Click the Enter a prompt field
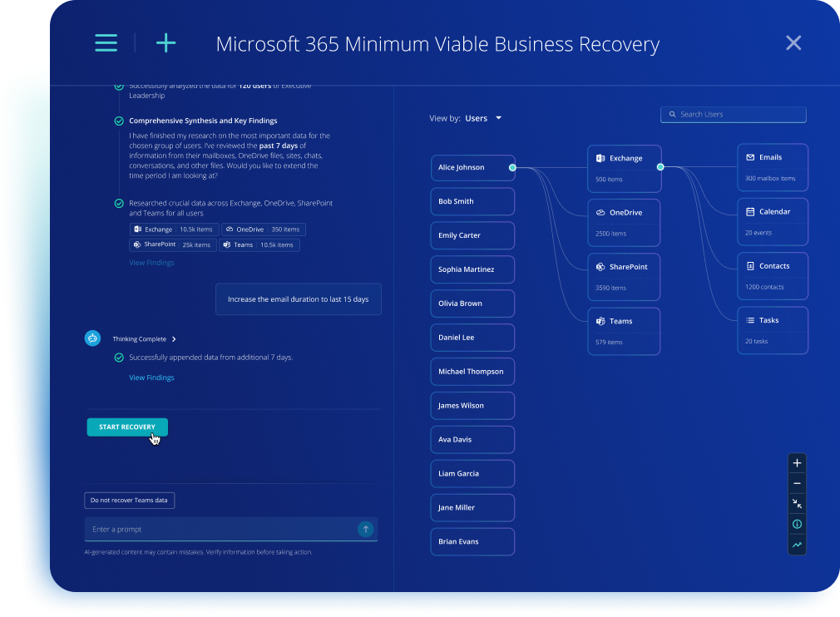Image resolution: width=840 pixels, height=617 pixels. [208, 529]
